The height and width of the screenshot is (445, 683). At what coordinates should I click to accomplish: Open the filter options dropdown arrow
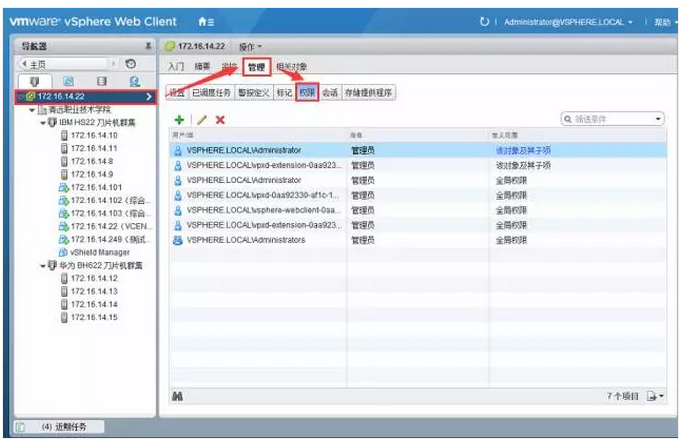658,119
